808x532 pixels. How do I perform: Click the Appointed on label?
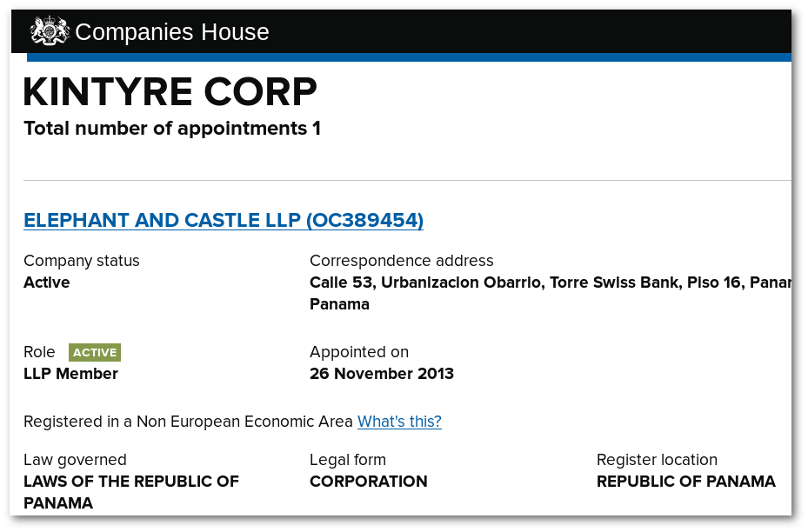click(359, 352)
